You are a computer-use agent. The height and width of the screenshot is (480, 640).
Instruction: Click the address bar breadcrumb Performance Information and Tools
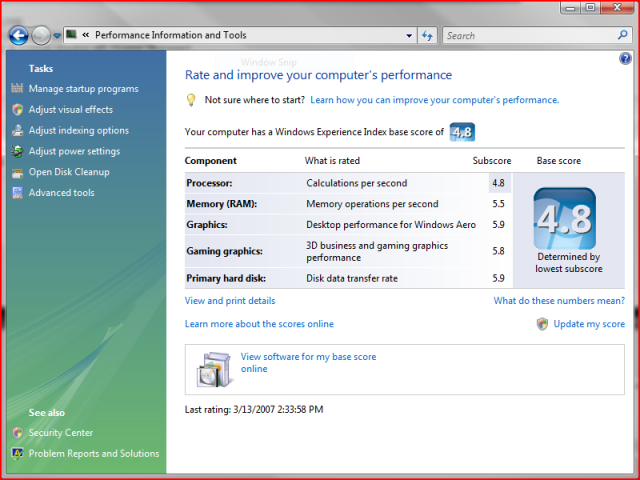point(171,35)
